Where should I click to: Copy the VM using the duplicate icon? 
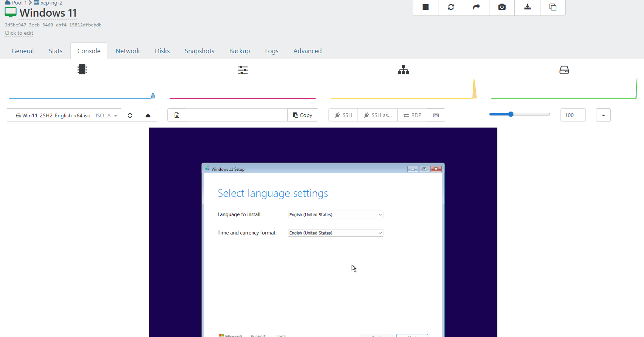(553, 7)
